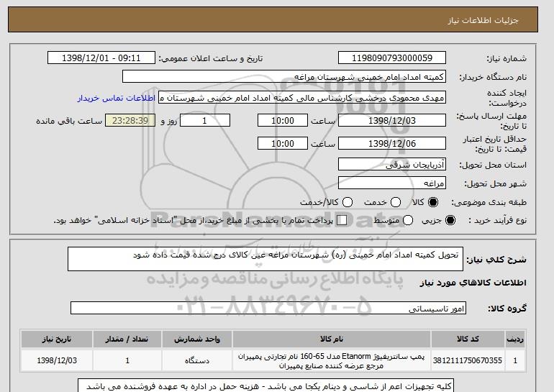Select the خدمت radio button

[x=396, y=202]
